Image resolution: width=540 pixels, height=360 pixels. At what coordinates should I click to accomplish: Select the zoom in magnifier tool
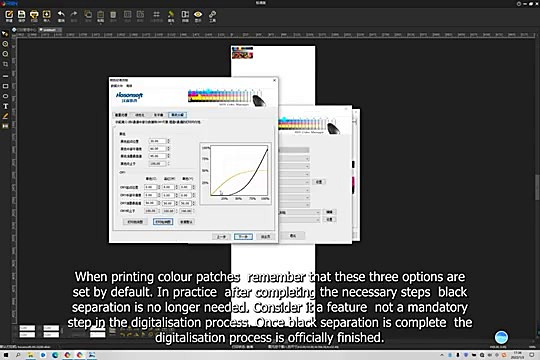pyautogui.click(x=5, y=44)
